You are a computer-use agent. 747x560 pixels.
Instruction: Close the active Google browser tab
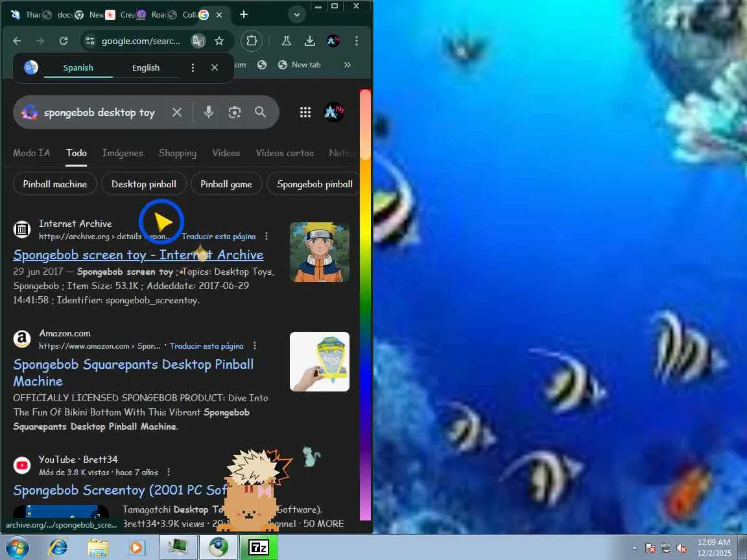219,15
